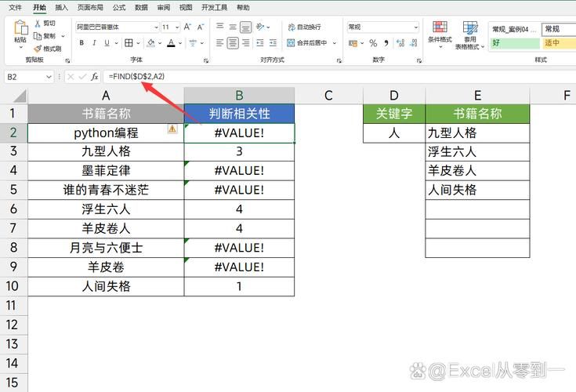Toggle Italic formatting
This screenshot has height=392, width=576.
coord(94,43)
